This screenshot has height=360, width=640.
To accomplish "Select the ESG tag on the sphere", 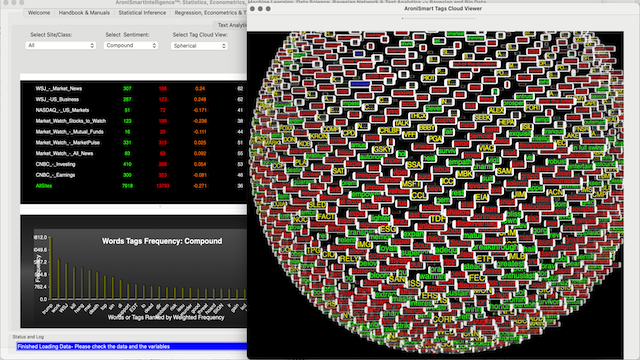I will pyautogui.click(x=388, y=229).
